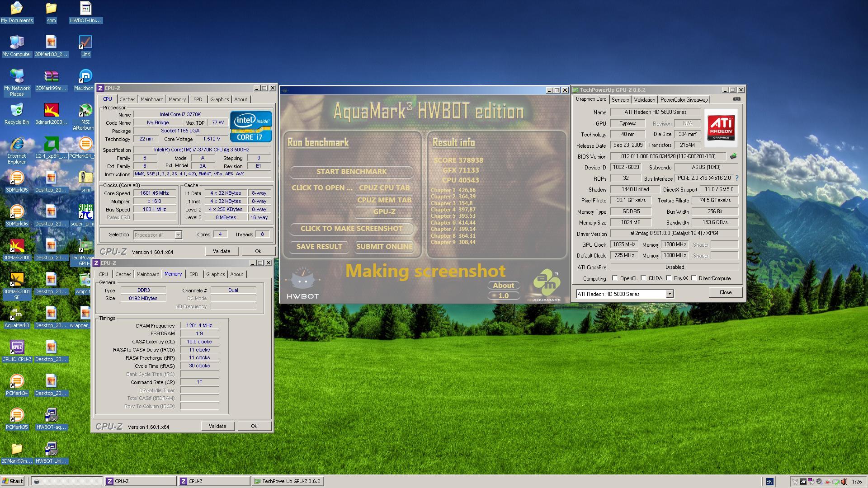The height and width of the screenshot is (488, 868).
Task: Switch to Mainboard tab in upper CPU-Z
Action: (x=152, y=99)
